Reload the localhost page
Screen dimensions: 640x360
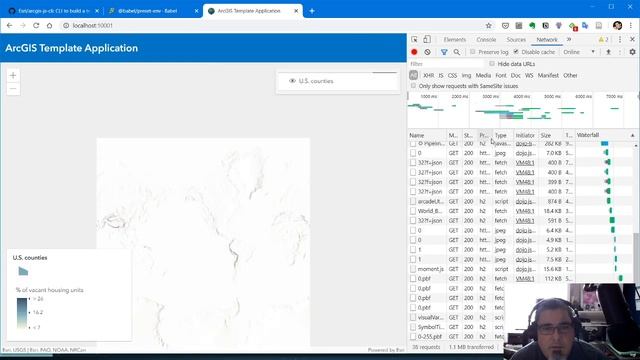36,25
